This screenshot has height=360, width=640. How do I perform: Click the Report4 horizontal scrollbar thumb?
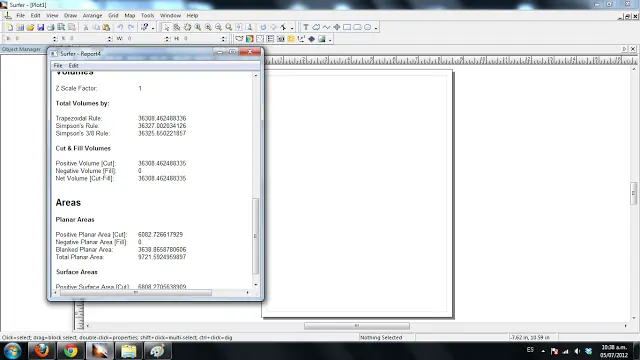click(136, 293)
